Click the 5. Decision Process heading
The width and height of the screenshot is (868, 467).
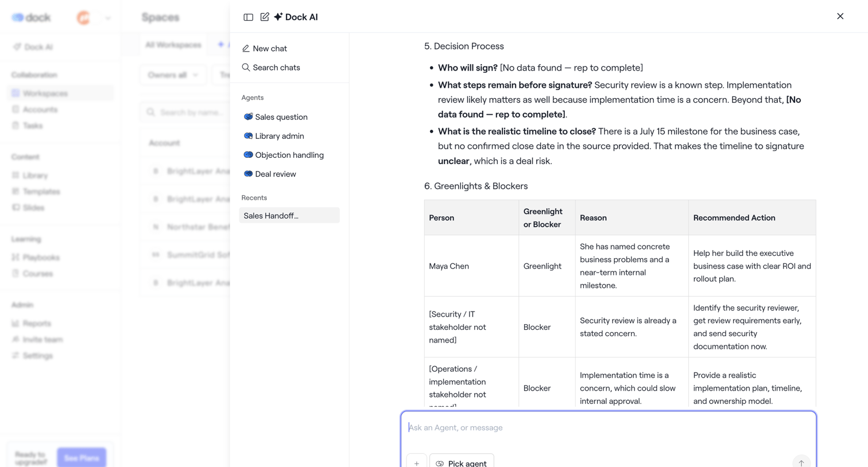pyautogui.click(x=464, y=46)
